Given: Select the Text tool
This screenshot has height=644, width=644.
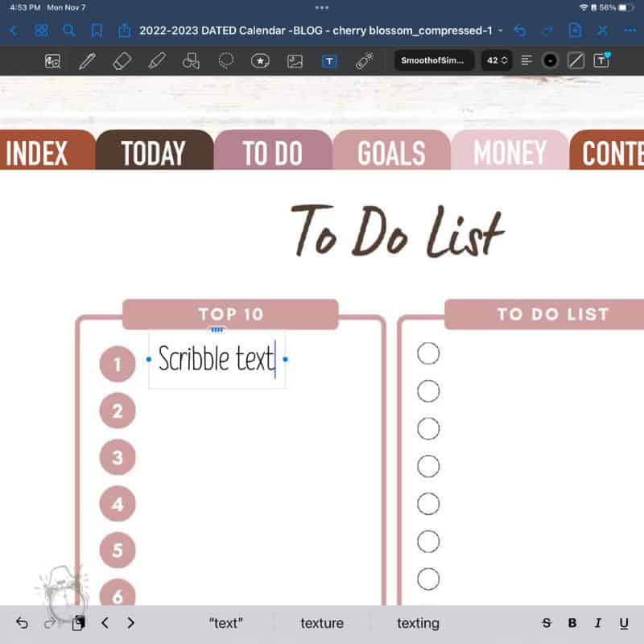Looking at the screenshot, I should pyautogui.click(x=329, y=61).
